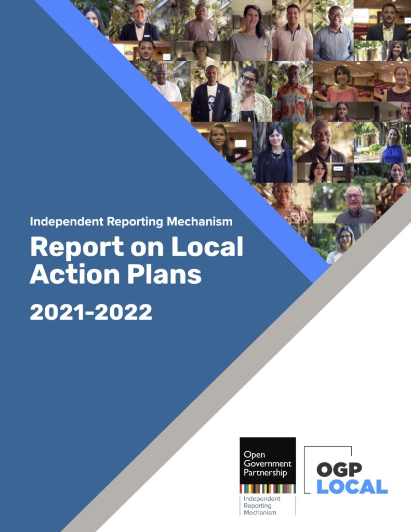Click the portrait of the man in the colorful patterned shirt
The width and height of the screenshot is (411, 532).
tap(293, 91)
